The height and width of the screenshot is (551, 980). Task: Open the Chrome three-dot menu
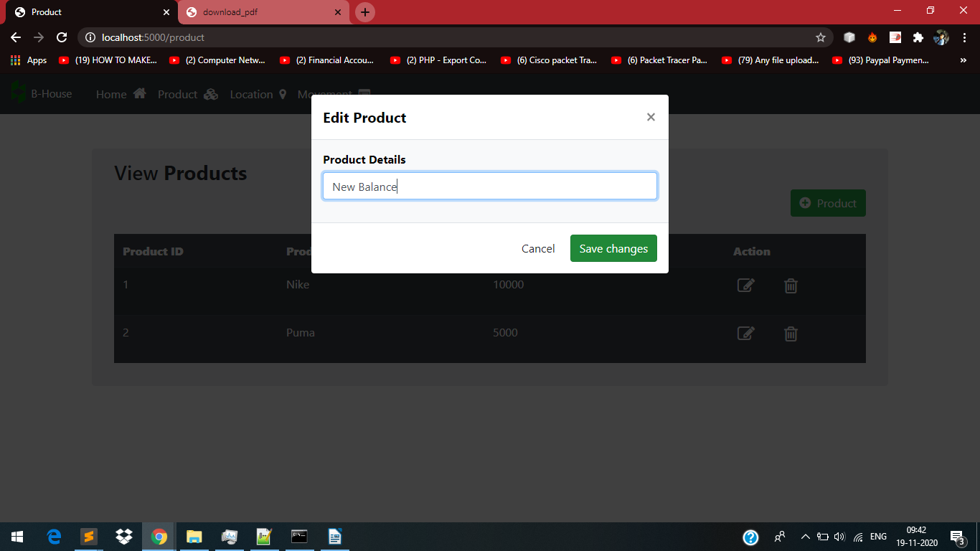pyautogui.click(x=964, y=37)
